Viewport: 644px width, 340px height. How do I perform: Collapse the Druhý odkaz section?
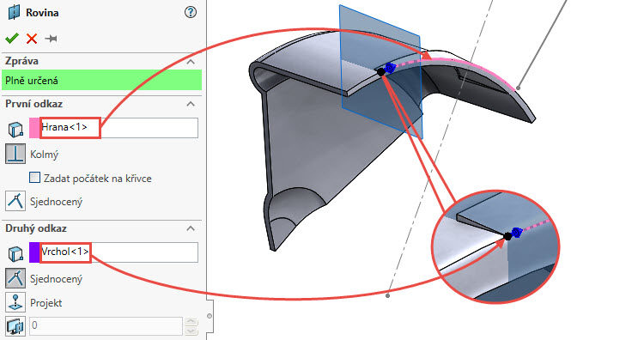(190, 228)
